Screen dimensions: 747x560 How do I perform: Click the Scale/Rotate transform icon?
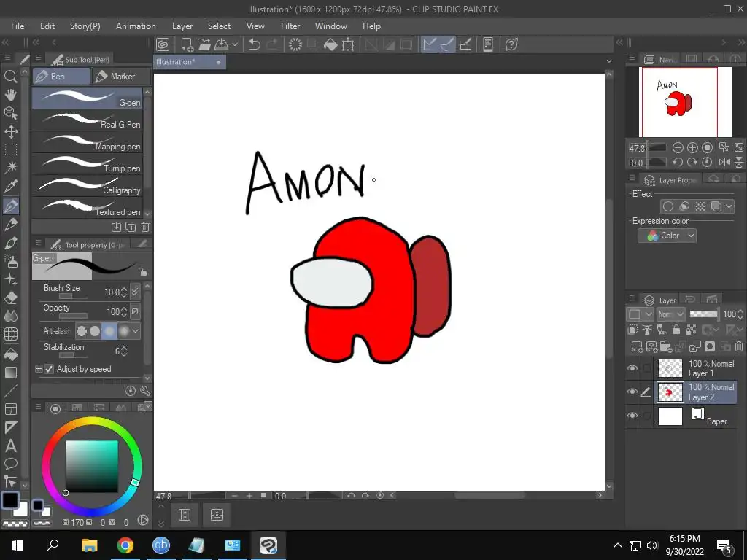348,44
